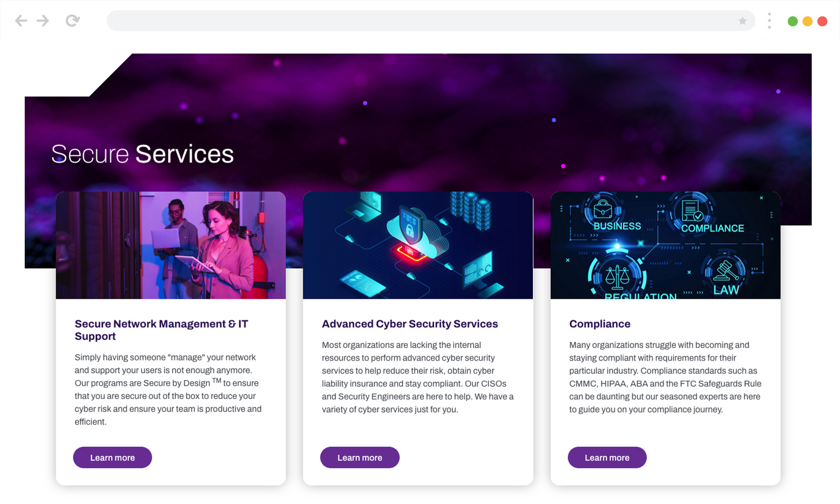Viewport: 840px width, 504px height.
Task: Click Learn more under Advanced Cyber Security Services
Action: coord(360,457)
